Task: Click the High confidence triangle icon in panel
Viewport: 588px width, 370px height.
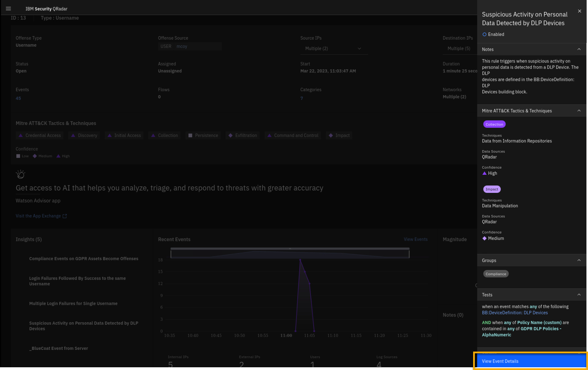Action: point(484,173)
